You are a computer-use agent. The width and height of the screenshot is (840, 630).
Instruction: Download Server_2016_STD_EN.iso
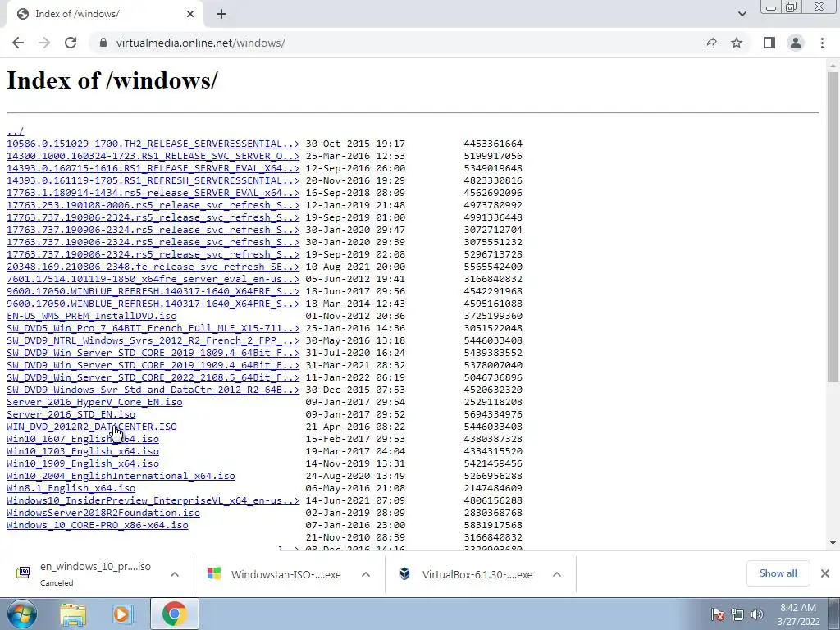(71, 414)
